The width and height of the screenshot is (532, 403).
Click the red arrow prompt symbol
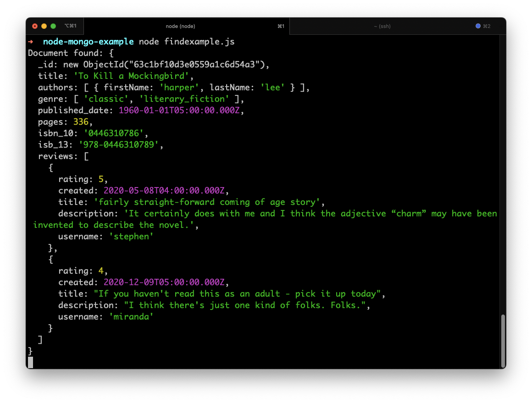click(x=31, y=41)
